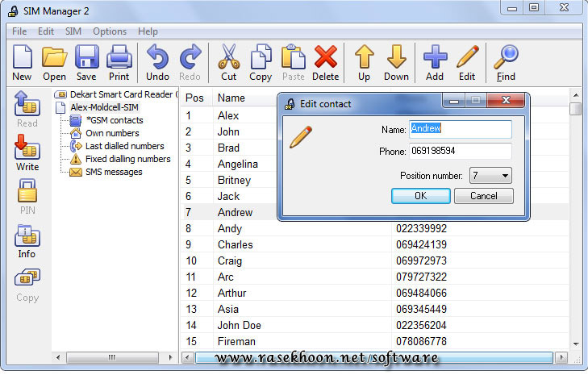This screenshot has height=375, width=588.
Task: Open a file using the Open folder icon
Action: 54,62
